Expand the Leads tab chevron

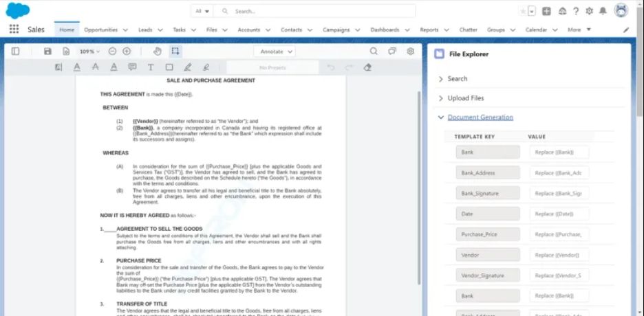(160, 30)
